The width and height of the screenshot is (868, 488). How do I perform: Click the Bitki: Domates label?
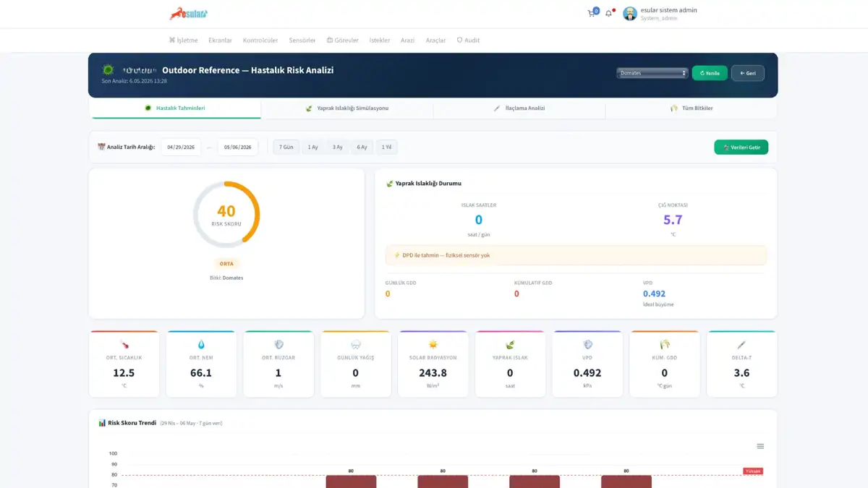[226, 278]
